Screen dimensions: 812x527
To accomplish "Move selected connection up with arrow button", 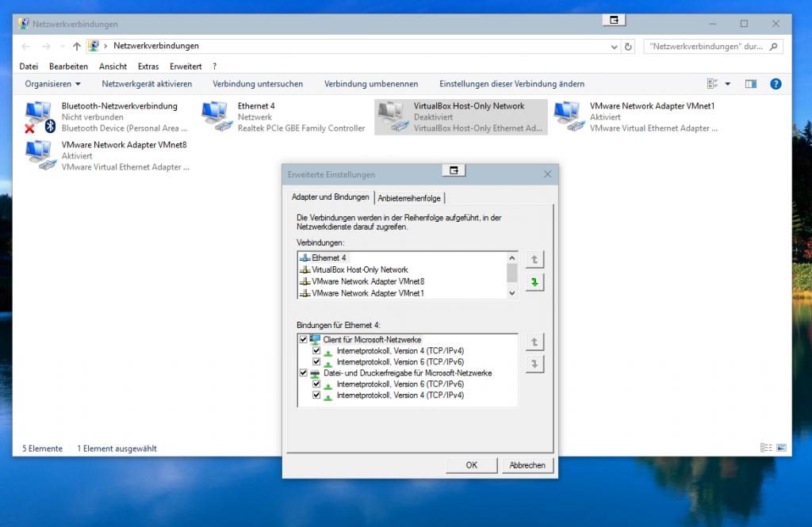I will click(534, 259).
